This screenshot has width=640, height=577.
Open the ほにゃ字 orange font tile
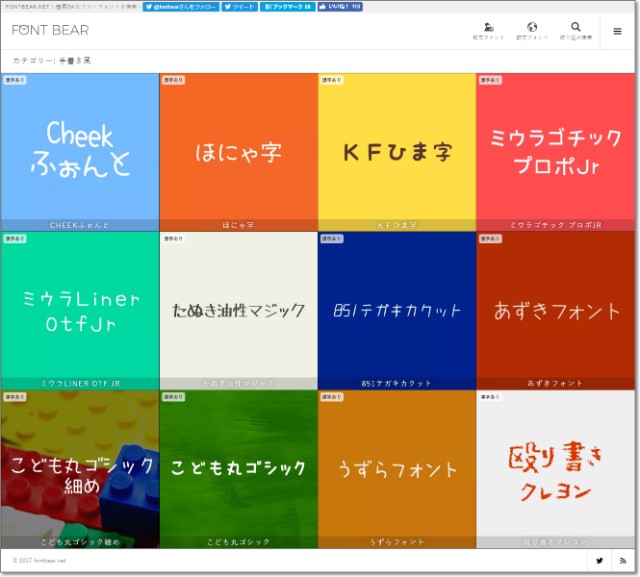pyautogui.click(x=238, y=150)
